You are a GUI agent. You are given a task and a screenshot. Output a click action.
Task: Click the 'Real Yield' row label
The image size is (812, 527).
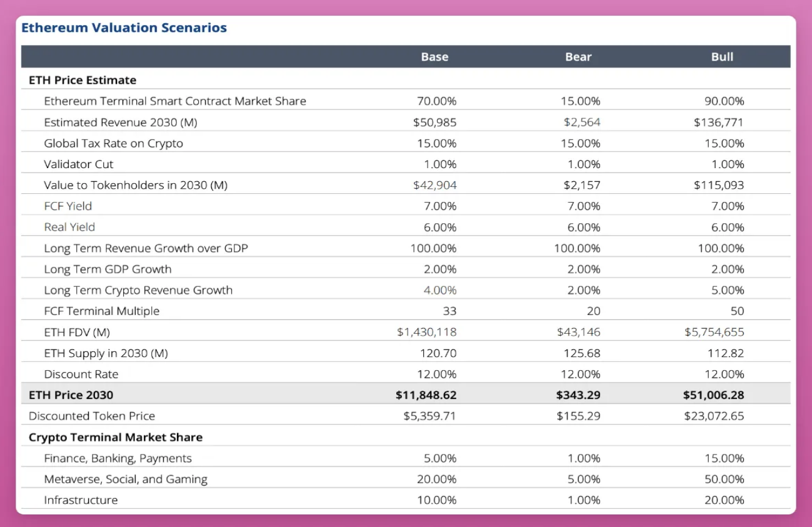pyautogui.click(x=69, y=227)
